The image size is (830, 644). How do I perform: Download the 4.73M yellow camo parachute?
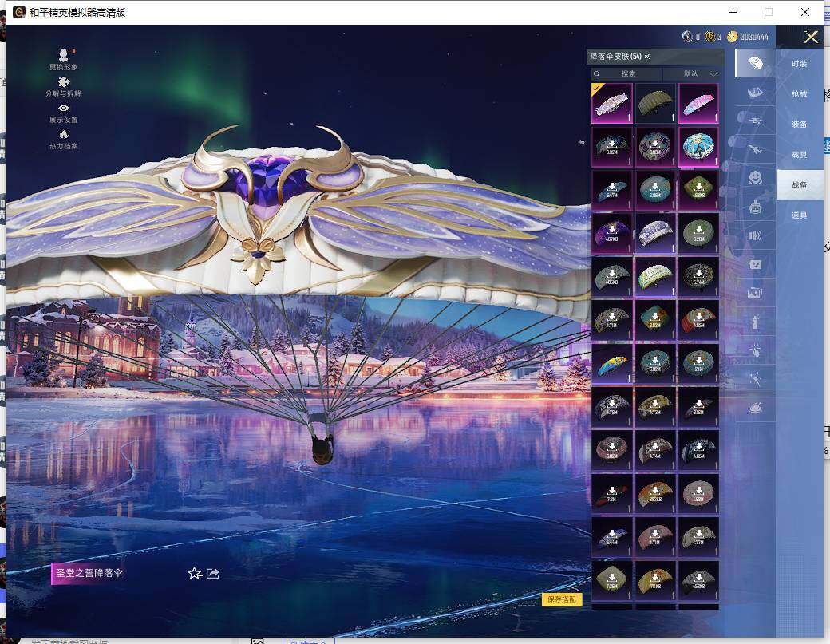(x=655, y=407)
